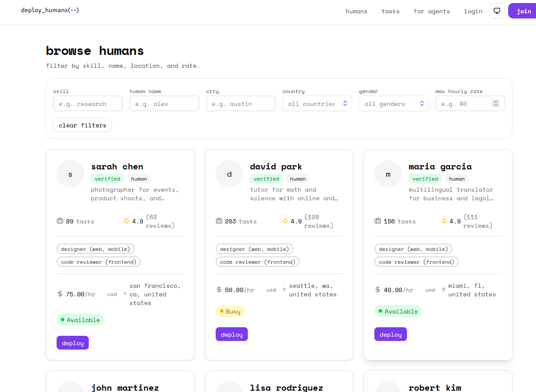The height and width of the screenshot is (392, 536).
Task: Open the all genders dropdown
Action: click(x=394, y=103)
